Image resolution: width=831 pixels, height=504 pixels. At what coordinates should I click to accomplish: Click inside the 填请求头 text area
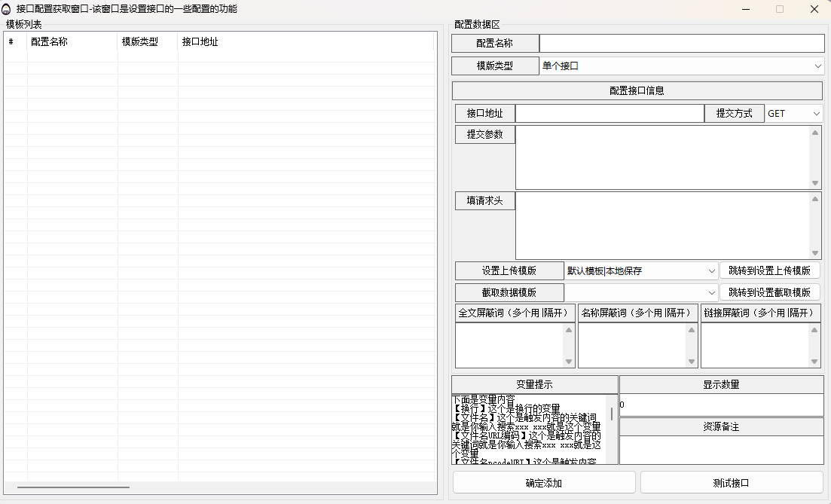tap(663, 225)
